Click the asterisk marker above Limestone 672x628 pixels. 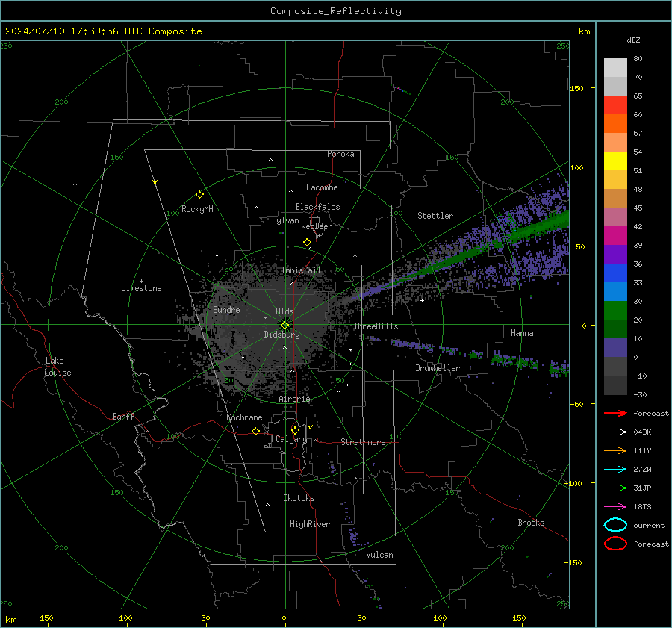tap(141, 282)
